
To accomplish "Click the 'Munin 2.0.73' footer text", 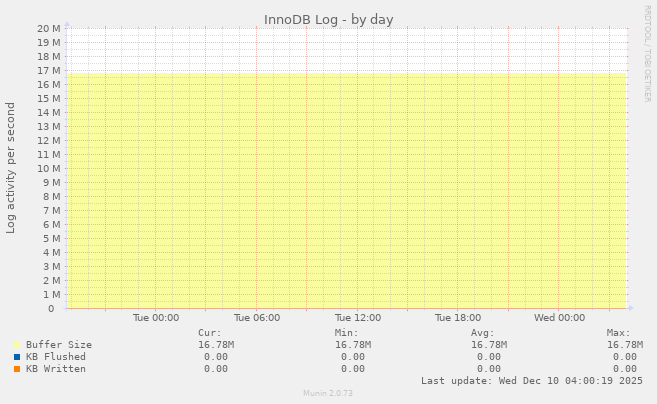I will [x=328, y=393].
